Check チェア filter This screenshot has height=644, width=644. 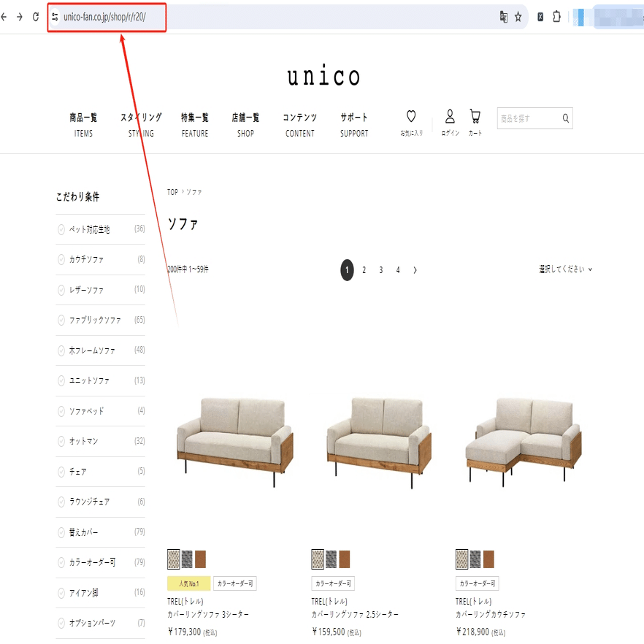coord(61,472)
